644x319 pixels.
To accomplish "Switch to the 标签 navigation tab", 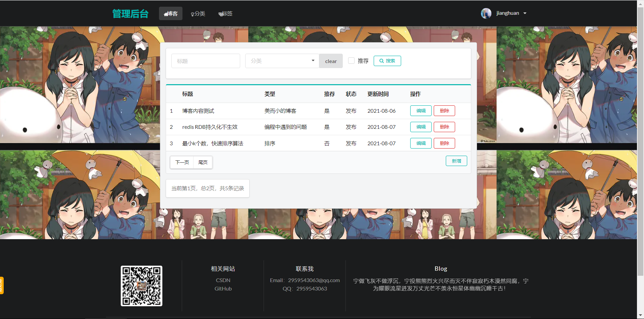I will (227, 13).
